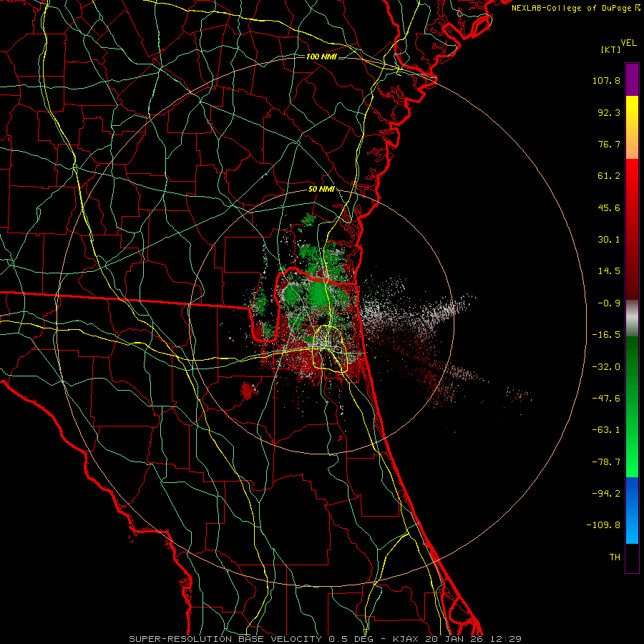Select the -94.2 legend value
This screenshot has height=644, width=644.
point(606,494)
